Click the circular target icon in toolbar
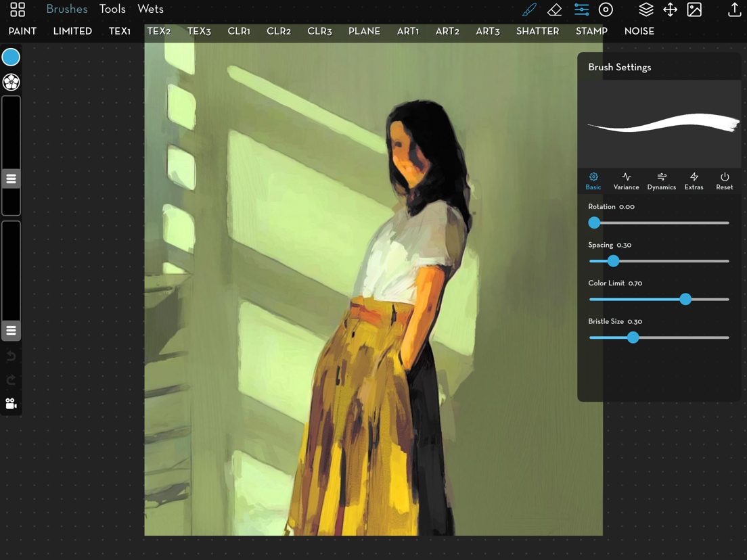This screenshot has height=560, width=747. click(606, 9)
